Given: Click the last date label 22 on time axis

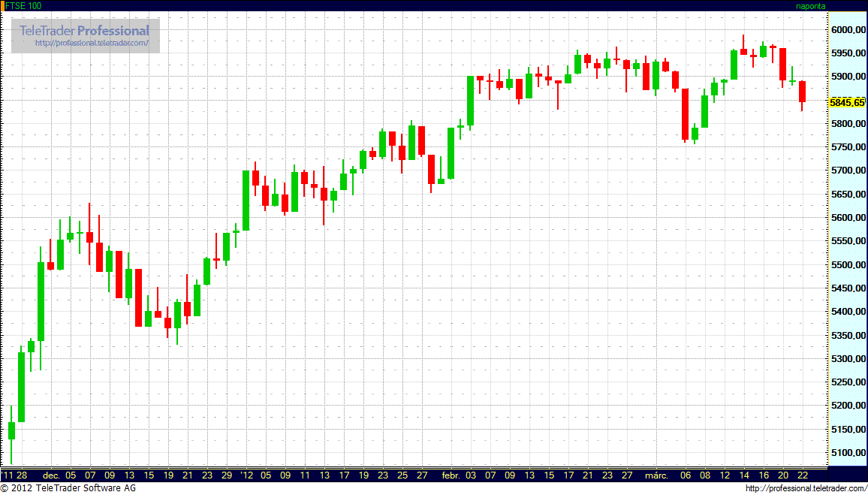Looking at the screenshot, I should tap(803, 475).
